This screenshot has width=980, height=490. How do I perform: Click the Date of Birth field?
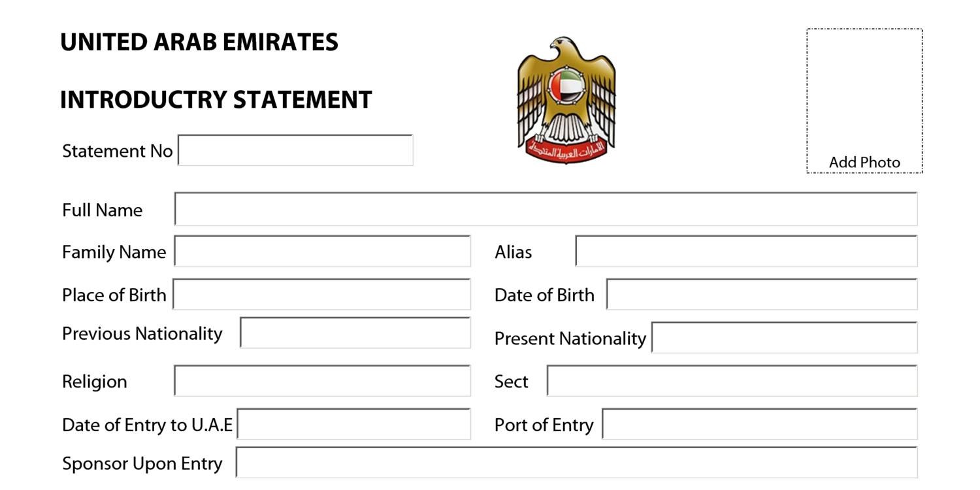pos(762,295)
